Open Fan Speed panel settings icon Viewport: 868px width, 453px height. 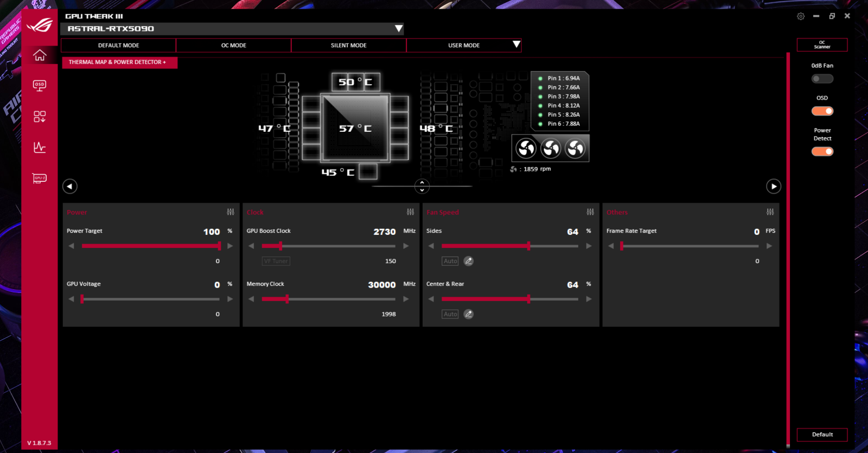590,212
